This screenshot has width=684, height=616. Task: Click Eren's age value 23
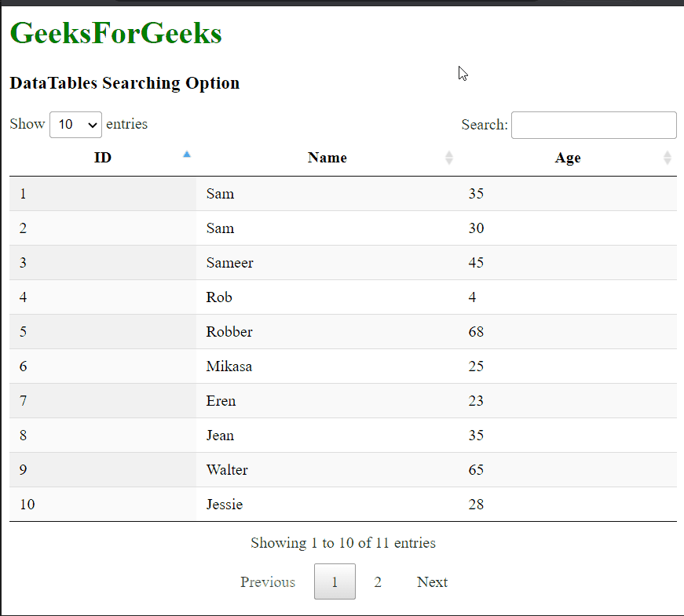click(476, 401)
